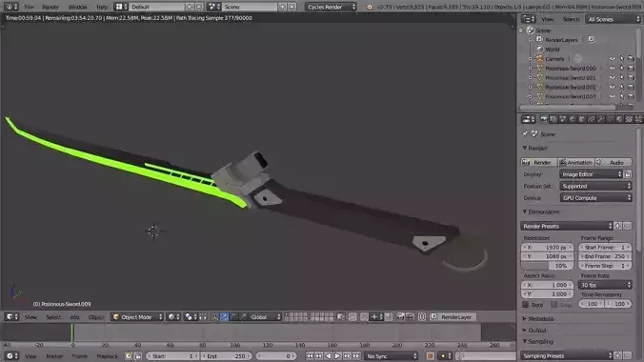Enable the Border render checkbox
This screenshot has width=644, height=362.
pos(525,305)
